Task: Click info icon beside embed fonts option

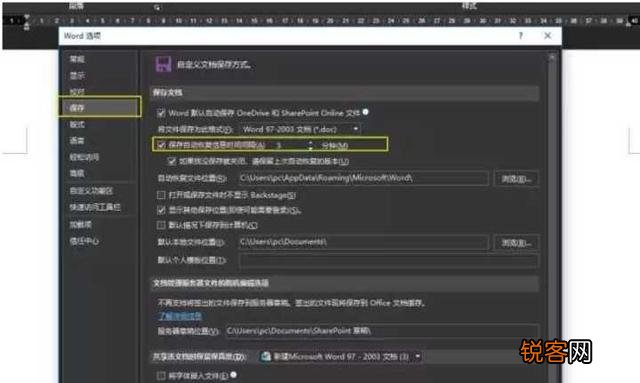Action: tap(233, 374)
